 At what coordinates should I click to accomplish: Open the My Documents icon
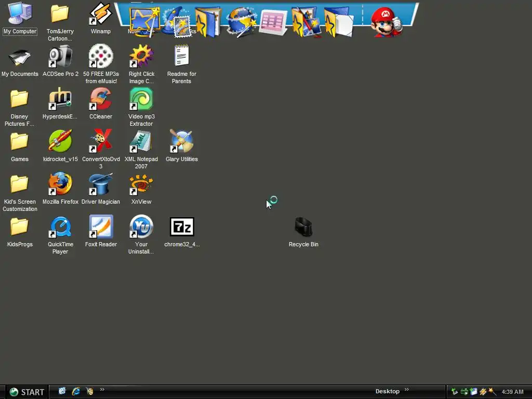coord(20,62)
